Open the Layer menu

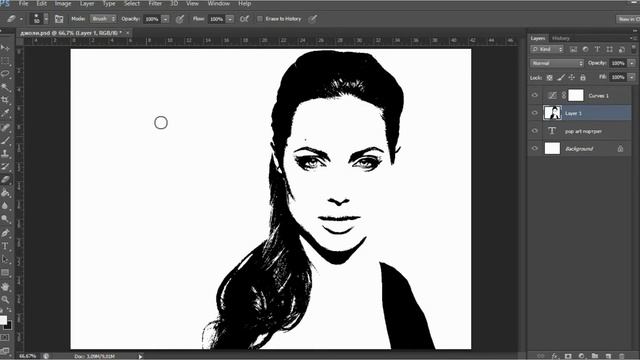tap(87, 4)
